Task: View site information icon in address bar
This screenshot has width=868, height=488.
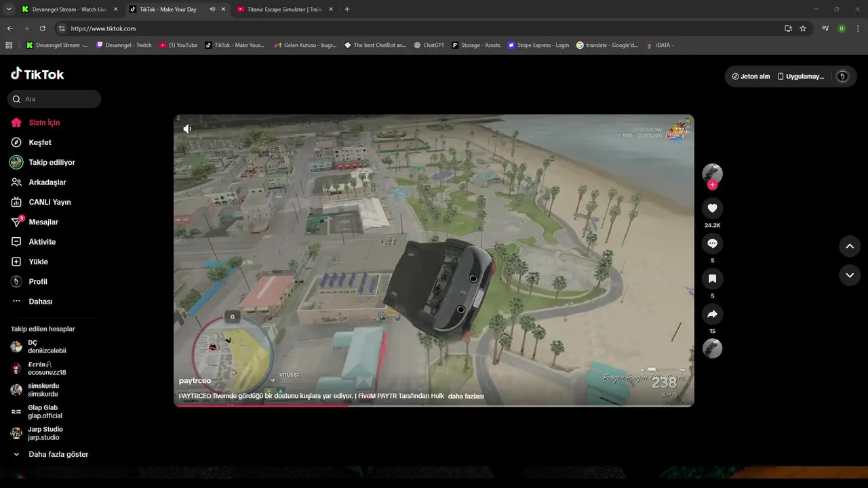Action: click(61, 28)
